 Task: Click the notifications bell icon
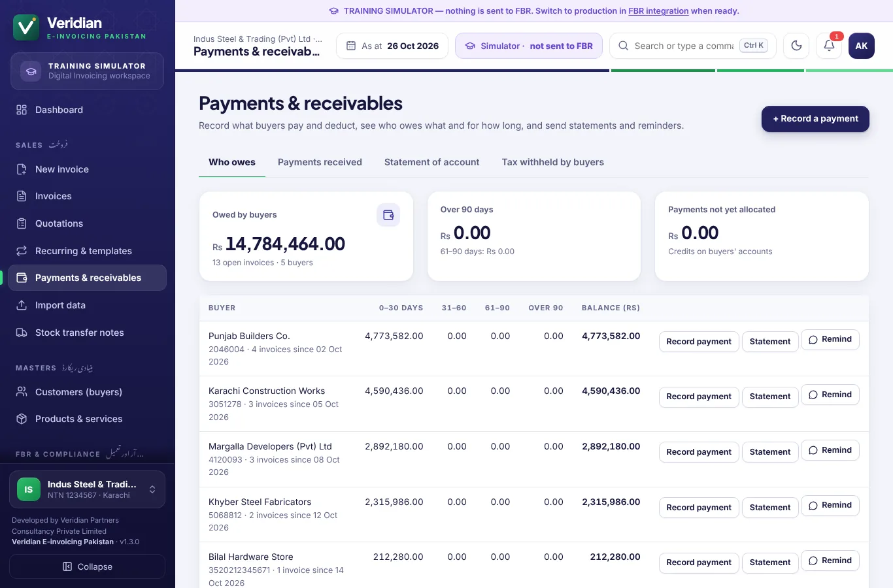click(829, 46)
